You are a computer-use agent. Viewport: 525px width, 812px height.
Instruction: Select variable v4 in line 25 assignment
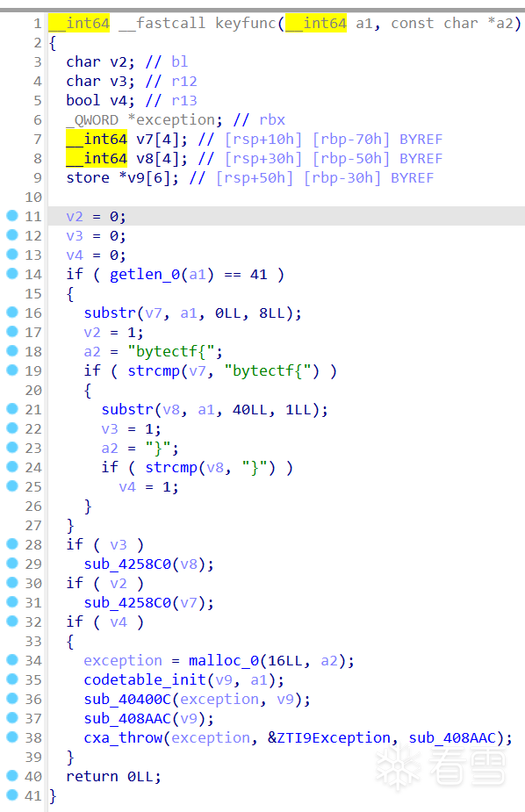[x=127, y=487]
